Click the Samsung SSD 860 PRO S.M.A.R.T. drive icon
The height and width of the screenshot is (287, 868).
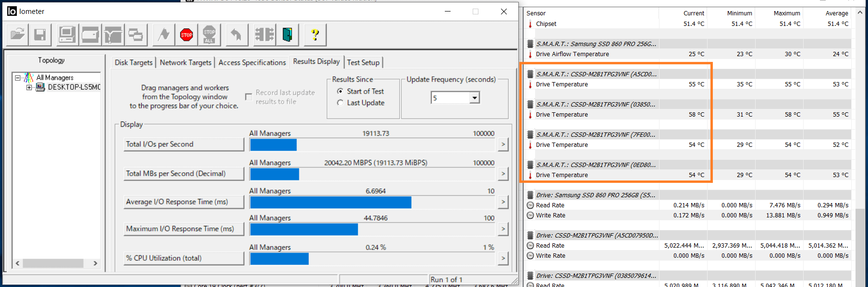click(530, 44)
